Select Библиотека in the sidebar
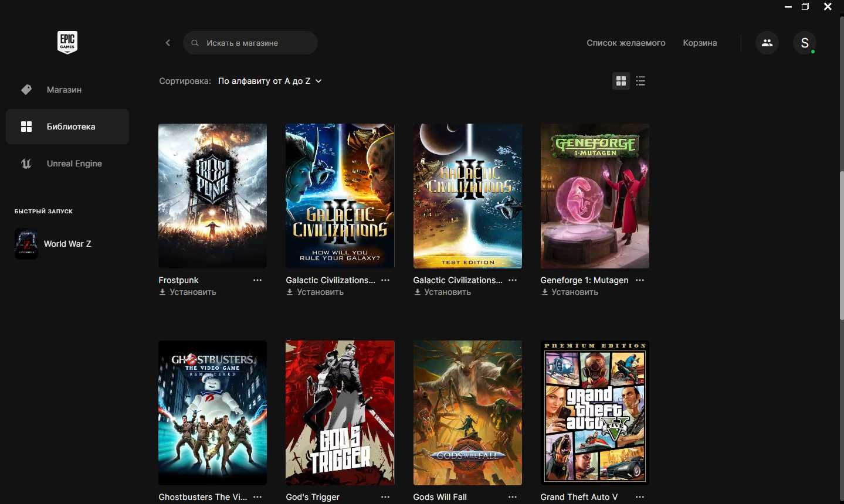Screen dimensions: 844x504 point(67,127)
